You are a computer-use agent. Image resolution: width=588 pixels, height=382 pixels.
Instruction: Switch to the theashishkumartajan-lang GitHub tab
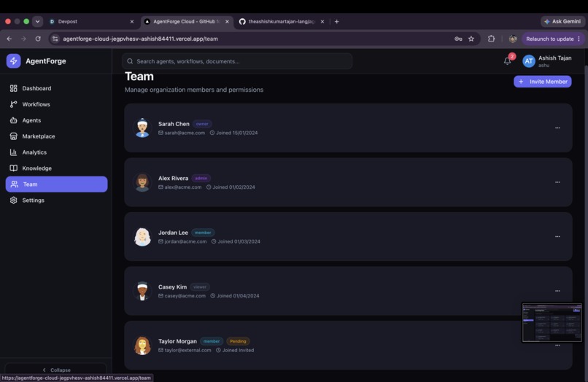pyautogui.click(x=282, y=21)
